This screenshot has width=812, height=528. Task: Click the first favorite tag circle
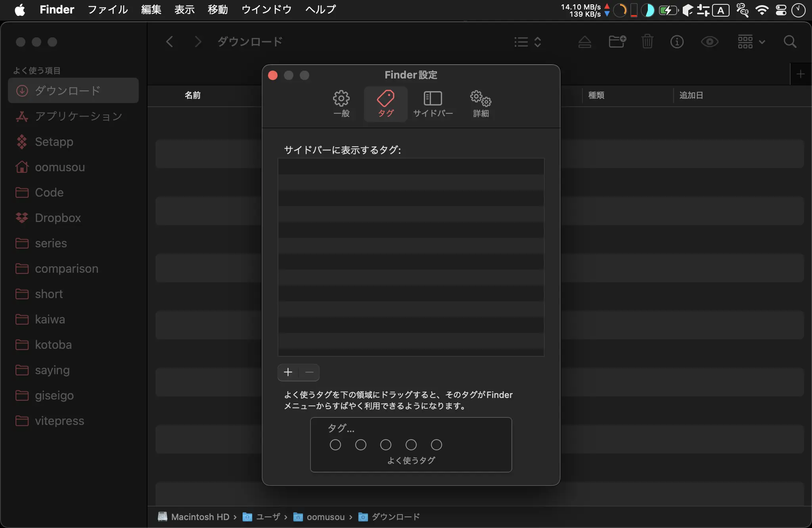[x=335, y=445]
